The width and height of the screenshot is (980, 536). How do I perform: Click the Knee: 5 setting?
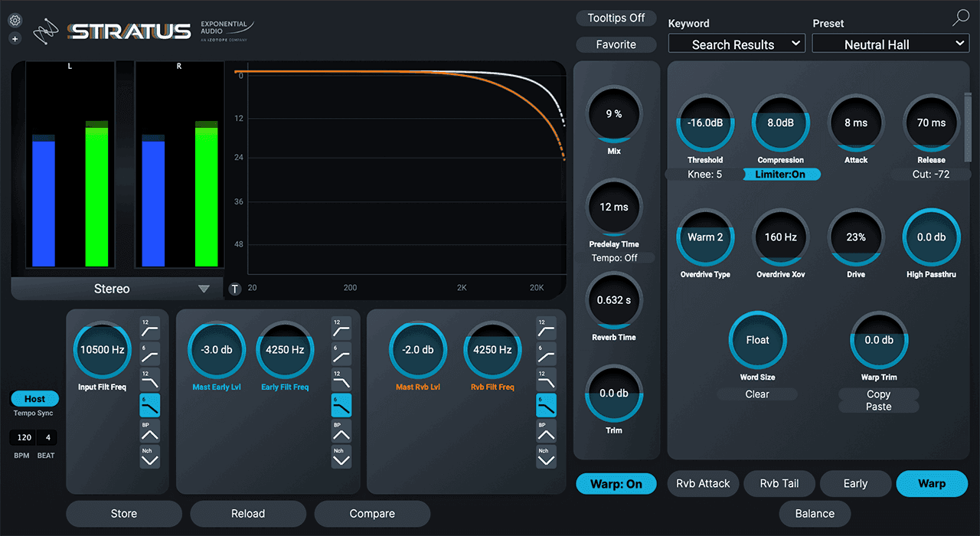point(704,175)
